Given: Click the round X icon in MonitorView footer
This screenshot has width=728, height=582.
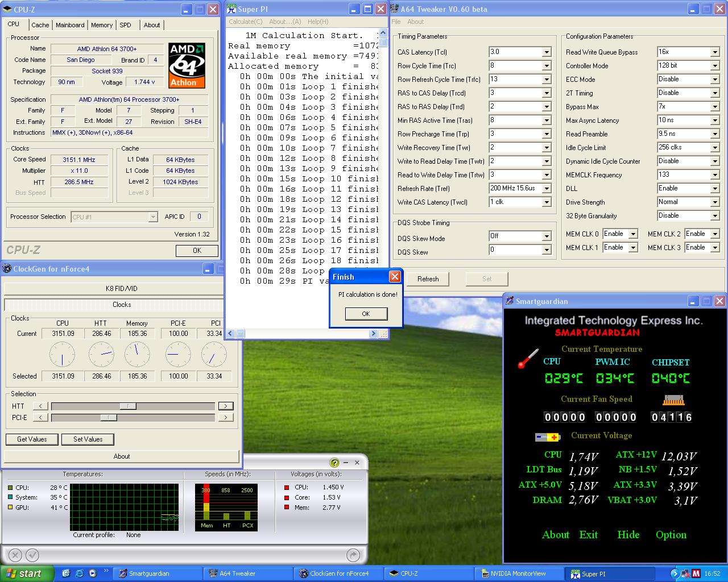Looking at the screenshot, I should pyautogui.click(x=15, y=555).
